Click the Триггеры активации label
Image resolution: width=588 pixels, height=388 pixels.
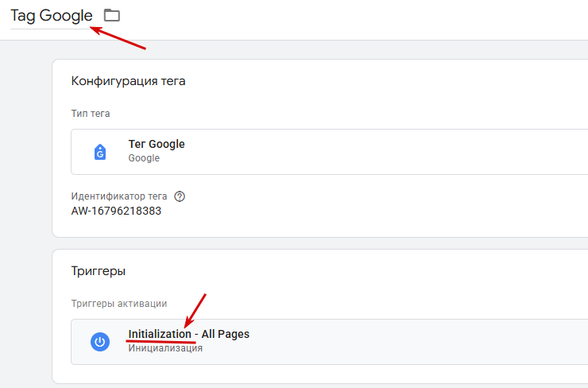[119, 304]
